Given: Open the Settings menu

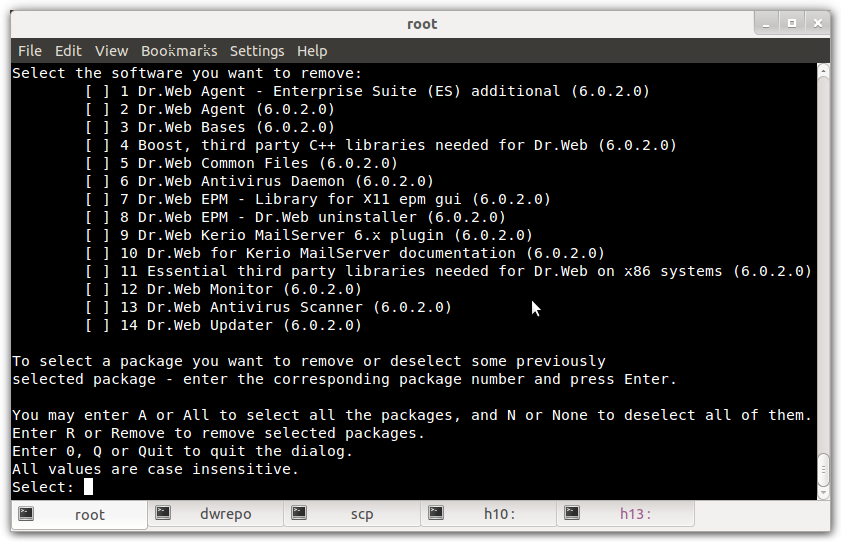Looking at the screenshot, I should [257, 51].
